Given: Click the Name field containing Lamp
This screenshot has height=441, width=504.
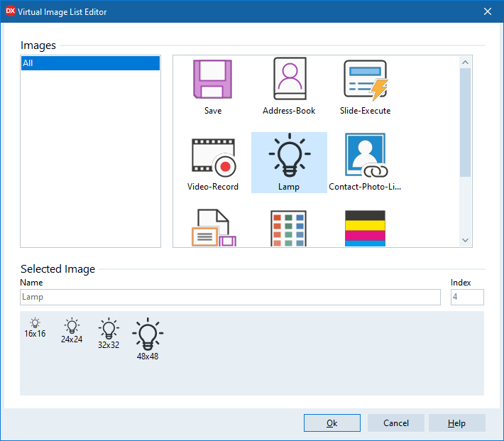Looking at the screenshot, I should [230, 297].
